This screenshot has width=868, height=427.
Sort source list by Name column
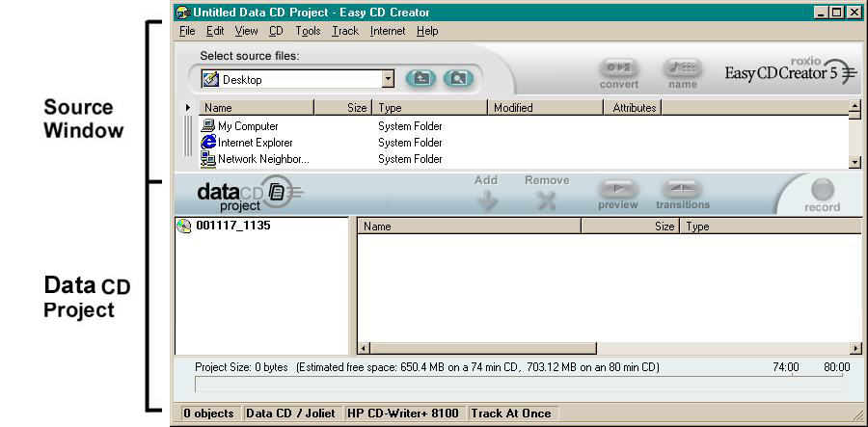click(257, 107)
